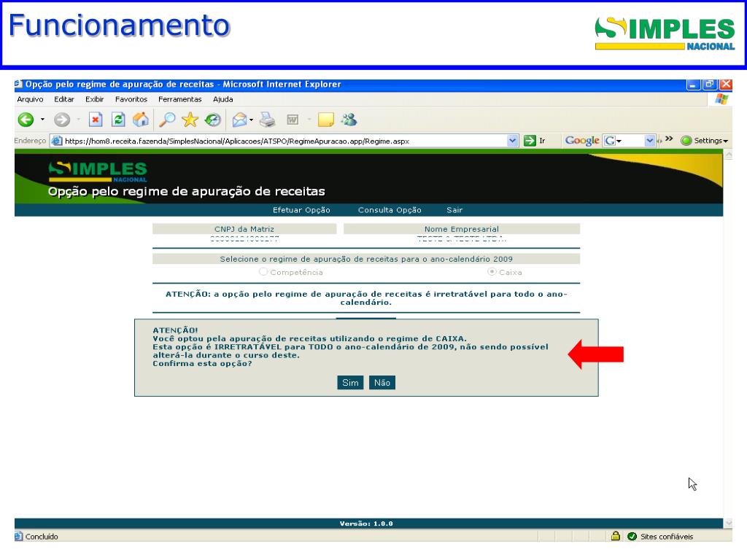This screenshot has width=747, height=560.
Task: Open the Exibir menu
Action: [94, 99]
